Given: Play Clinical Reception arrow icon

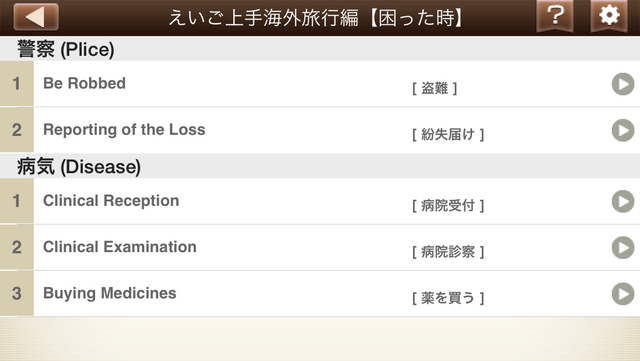Looking at the screenshot, I should [623, 201].
